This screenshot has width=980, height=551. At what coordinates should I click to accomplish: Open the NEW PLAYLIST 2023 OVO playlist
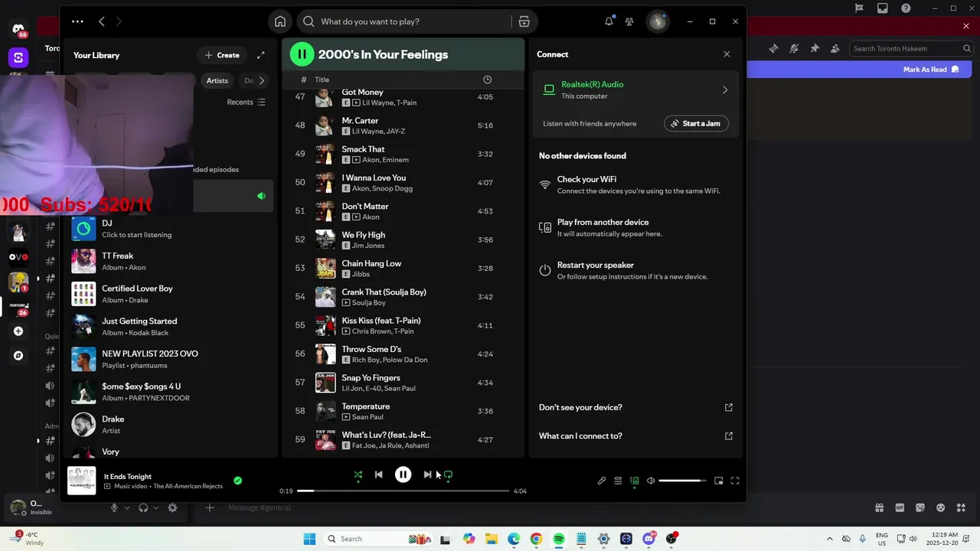pos(170,359)
